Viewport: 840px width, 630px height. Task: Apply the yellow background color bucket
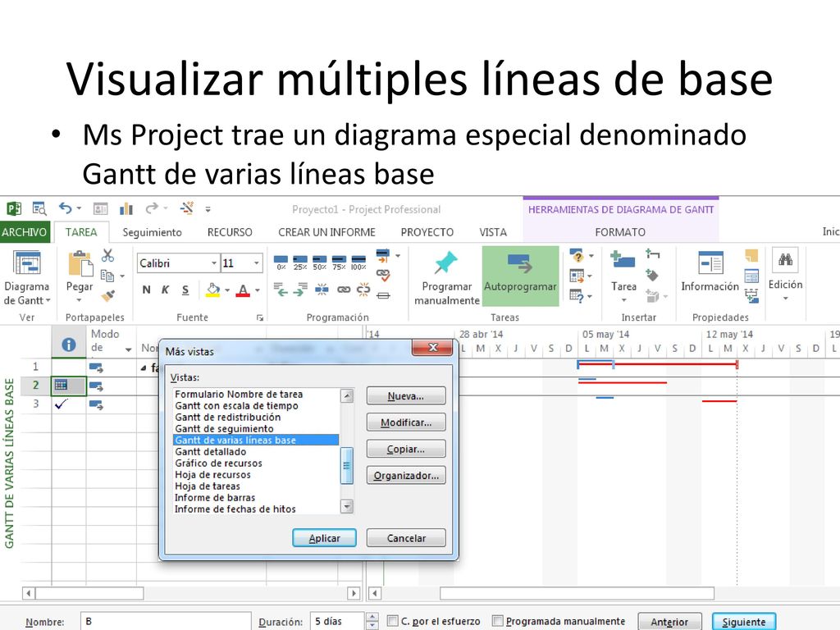(x=213, y=290)
